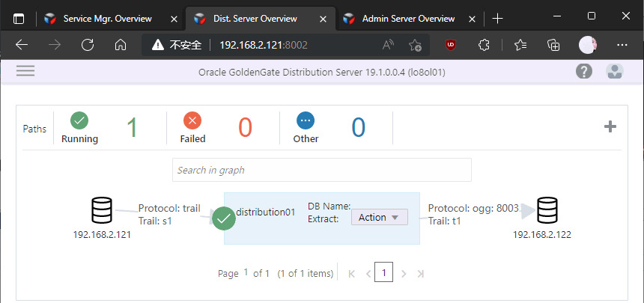Click the browser refresh button
Image resolution: width=644 pixels, height=303 pixels.
[x=88, y=45]
